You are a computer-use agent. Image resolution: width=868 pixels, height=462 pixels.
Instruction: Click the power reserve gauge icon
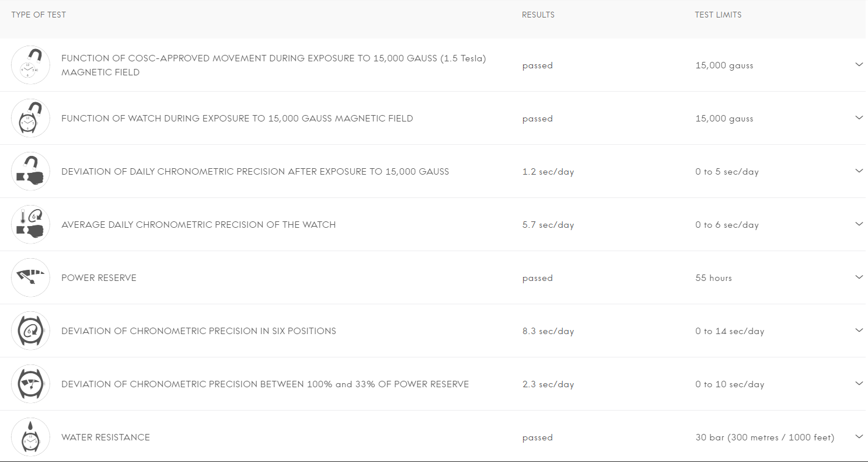pyautogui.click(x=30, y=277)
